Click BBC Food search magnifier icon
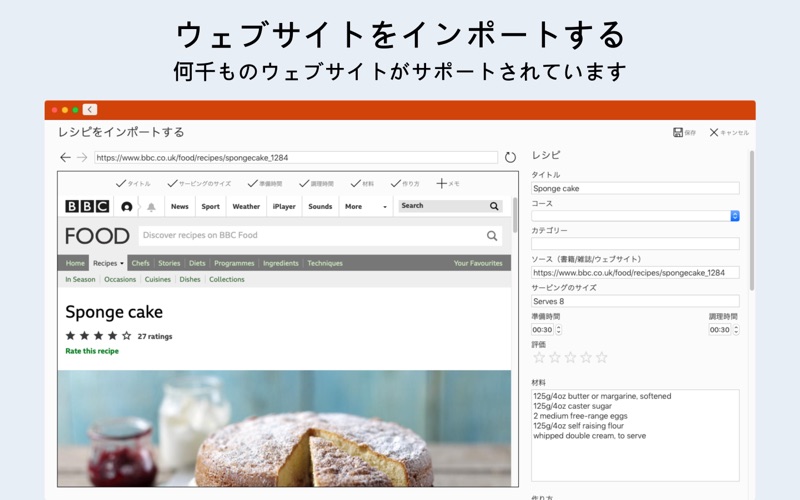 [492, 236]
